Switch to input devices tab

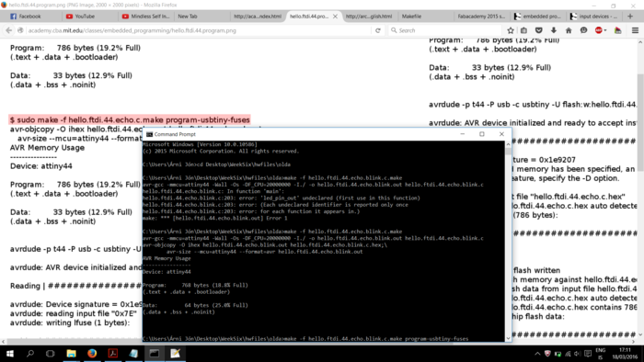(594, 17)
